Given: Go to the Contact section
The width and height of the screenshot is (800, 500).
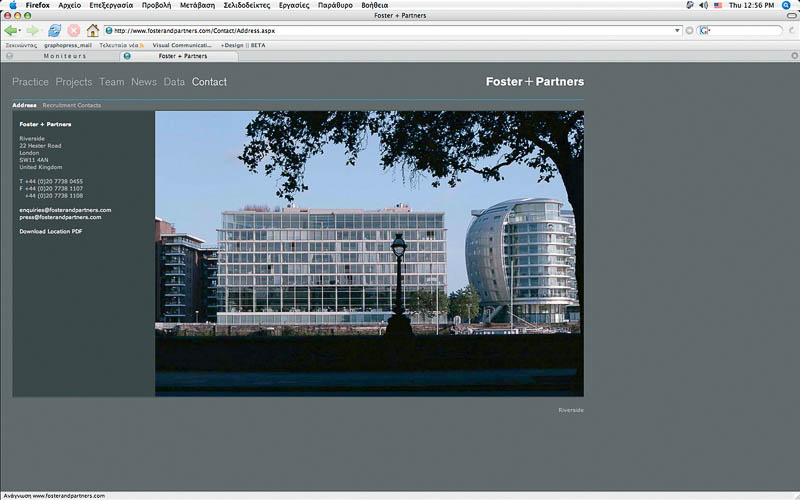Looking at the screenshot, I should click(209, 82).
